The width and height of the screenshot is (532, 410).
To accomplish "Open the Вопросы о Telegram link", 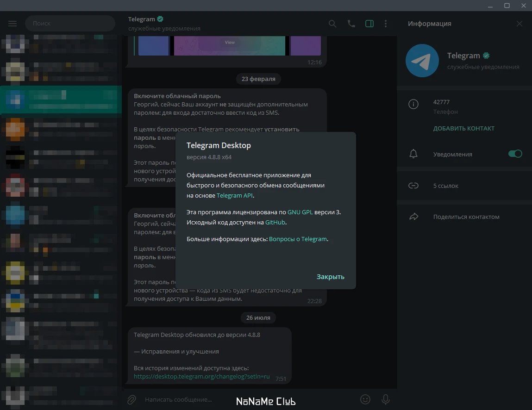I will 298,239.
